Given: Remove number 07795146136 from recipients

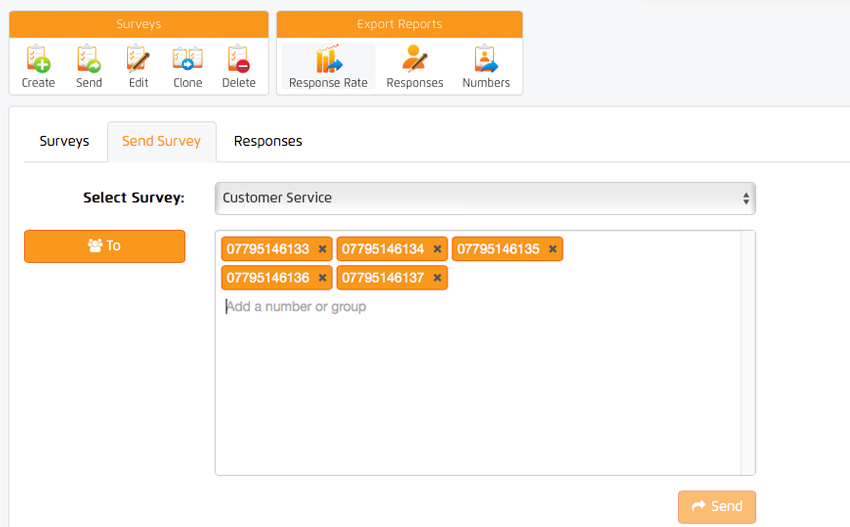Looking at the screenshot, I should pos(322,278).
